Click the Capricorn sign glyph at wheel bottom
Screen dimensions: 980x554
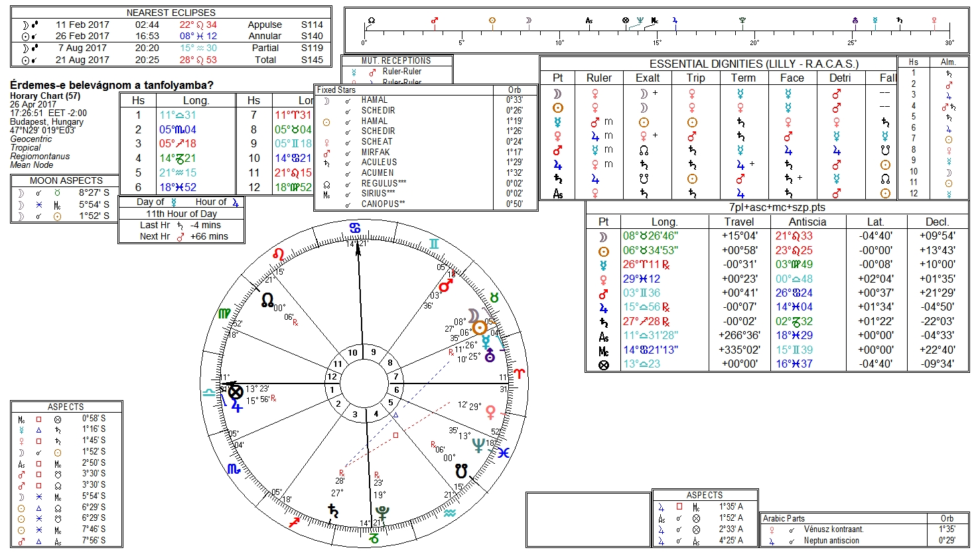coord(374,539)
